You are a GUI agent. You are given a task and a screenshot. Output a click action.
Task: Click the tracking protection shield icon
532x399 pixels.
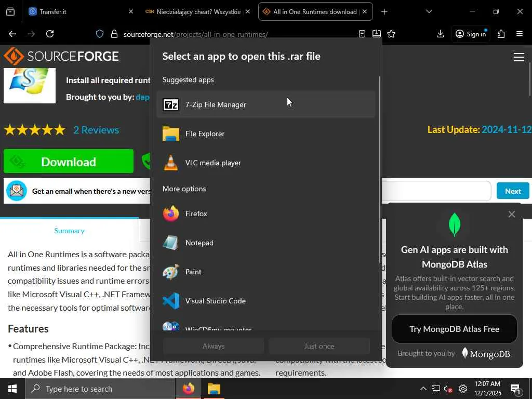pos(99,34)
